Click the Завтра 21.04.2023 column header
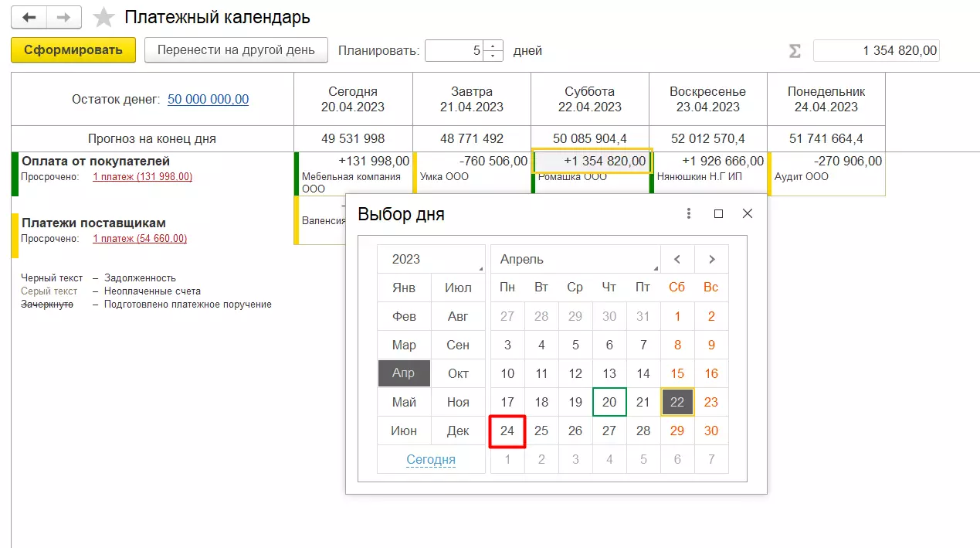This screenshot has width=980, height=548. tap(472, 99)
